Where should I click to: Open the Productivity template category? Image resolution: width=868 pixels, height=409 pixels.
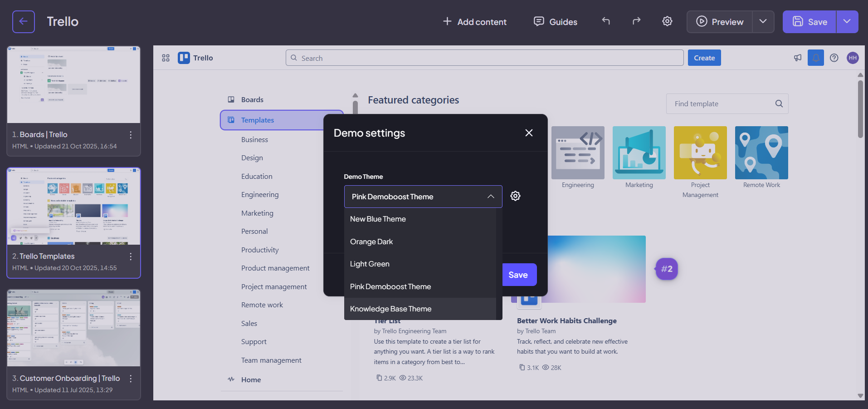coord(260,250)
